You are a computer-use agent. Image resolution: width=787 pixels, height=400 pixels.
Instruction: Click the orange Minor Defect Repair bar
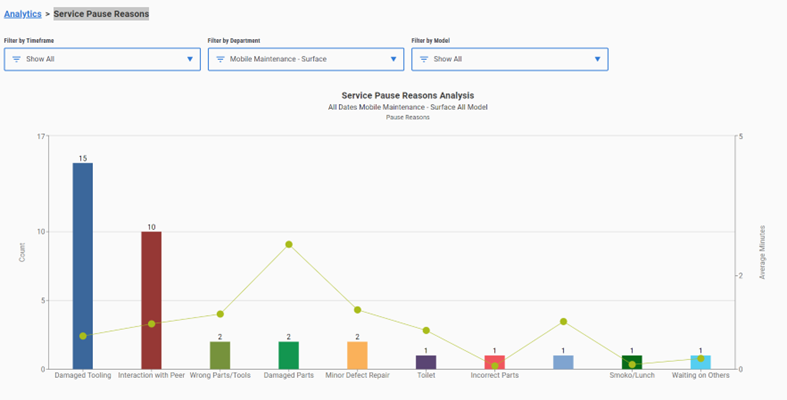(357, 355)
